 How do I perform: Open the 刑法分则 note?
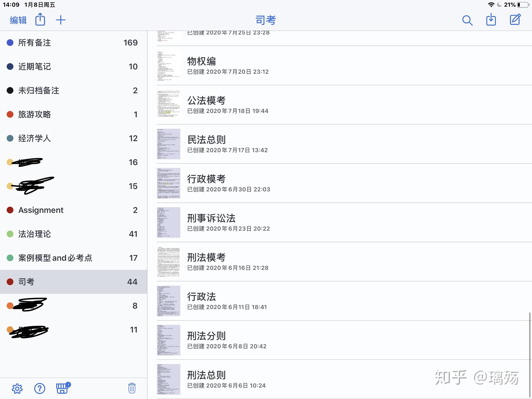coord(339,340)
